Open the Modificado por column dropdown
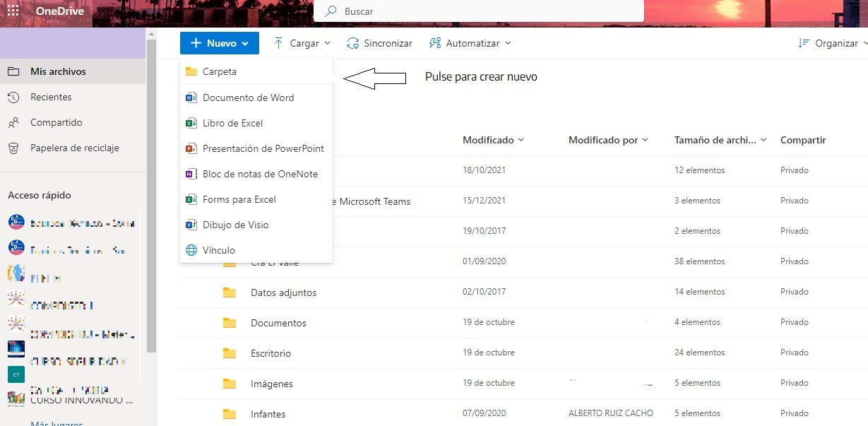The height and width of the screenshot is (426, 868). tap(608, 140)
